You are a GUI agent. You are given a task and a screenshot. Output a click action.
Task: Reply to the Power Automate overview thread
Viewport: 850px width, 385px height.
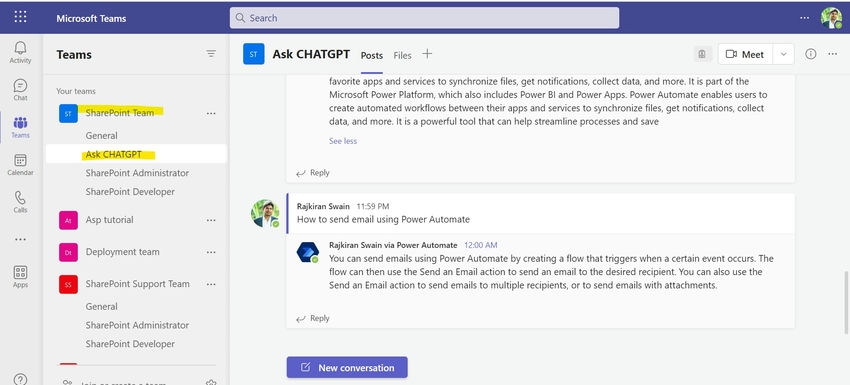tap(313, 173)
